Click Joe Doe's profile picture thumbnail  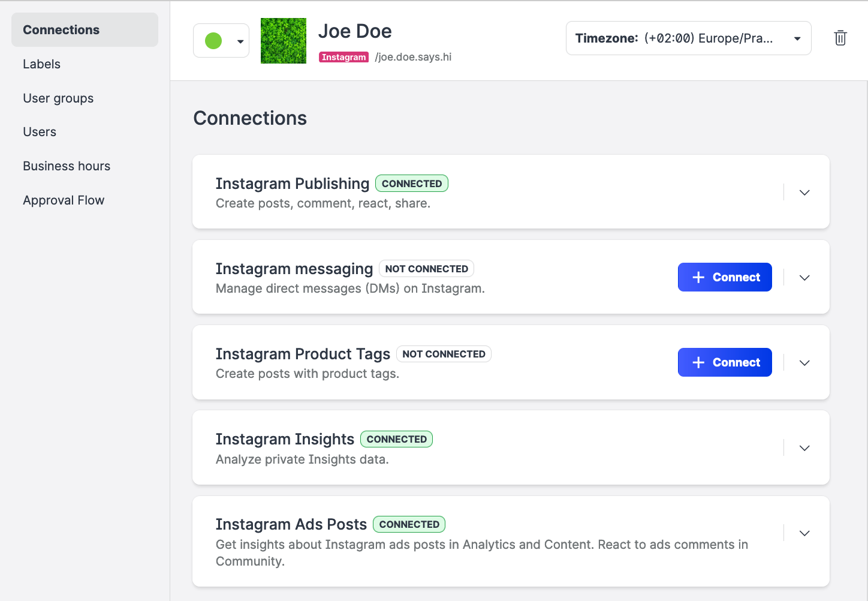coord(284,41)
